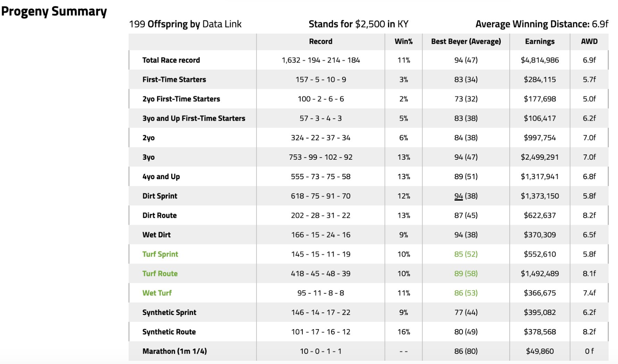
Task: Select the green 86 (53) Beyer figure
Action: click(466, 293)
